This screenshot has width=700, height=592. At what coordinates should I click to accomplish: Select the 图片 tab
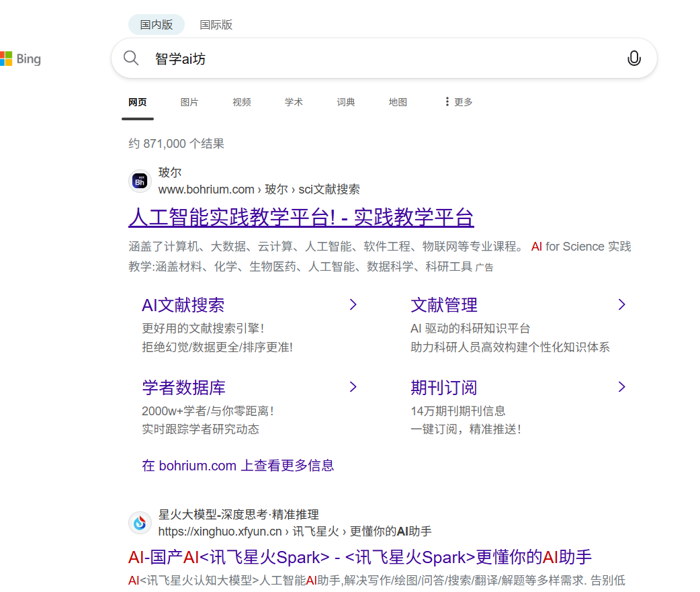tap(189, 102)
